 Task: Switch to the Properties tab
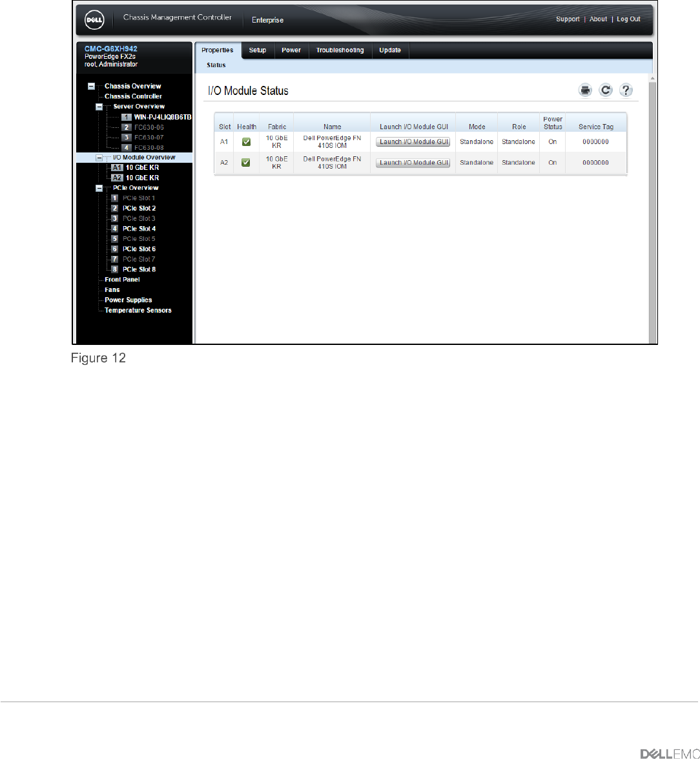(x=218, y=50)
